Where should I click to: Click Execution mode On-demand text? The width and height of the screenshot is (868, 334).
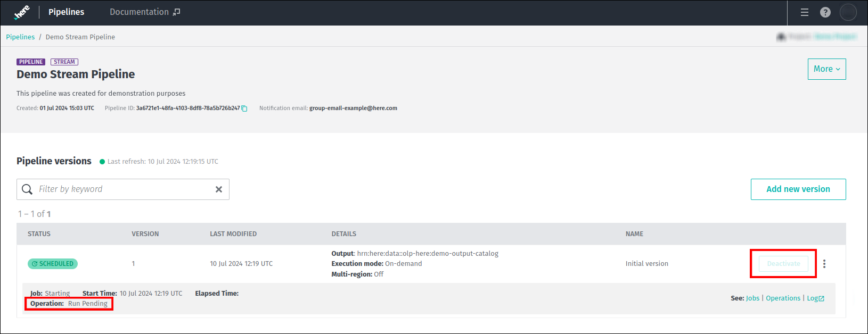coord(376,264)
